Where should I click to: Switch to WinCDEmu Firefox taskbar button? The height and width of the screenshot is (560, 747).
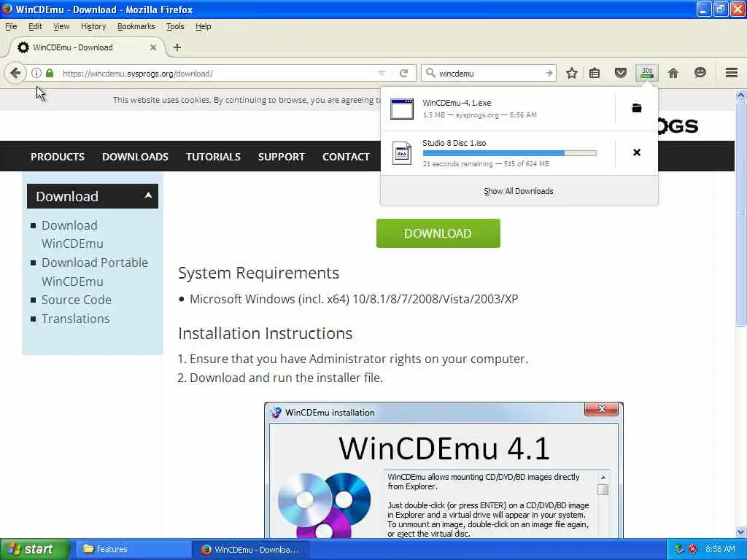click(x=252, y=549)
